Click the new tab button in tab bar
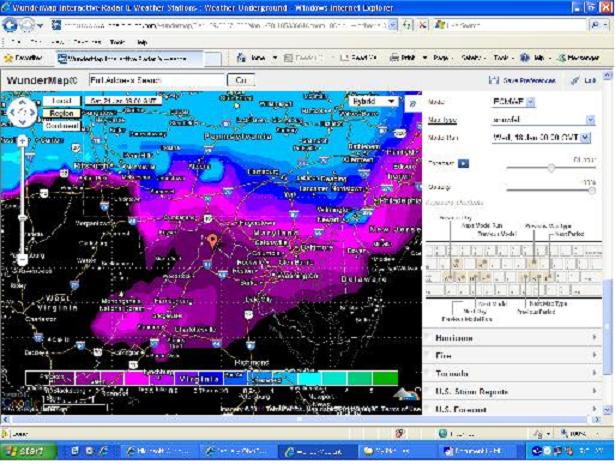The image size is (615, 464). [x=213, y=59]
